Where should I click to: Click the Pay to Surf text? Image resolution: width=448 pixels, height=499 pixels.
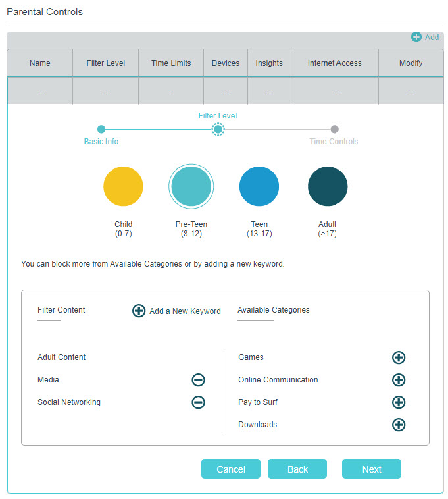(x=258, y=402)
